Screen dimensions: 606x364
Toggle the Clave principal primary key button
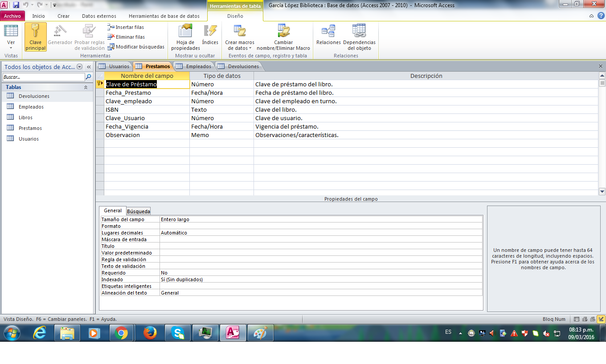pyautogui.click(x=36, y=37)
